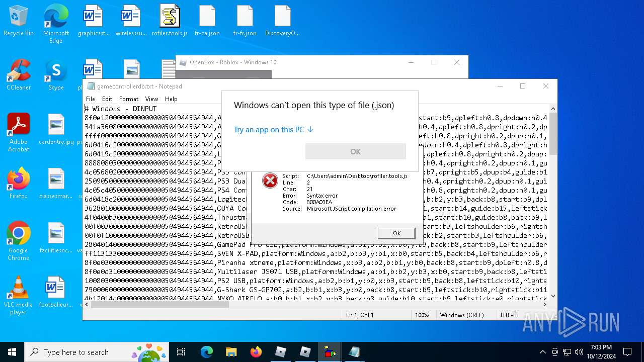
Task: Open Notepad View menu
Action: click(151, 99)
